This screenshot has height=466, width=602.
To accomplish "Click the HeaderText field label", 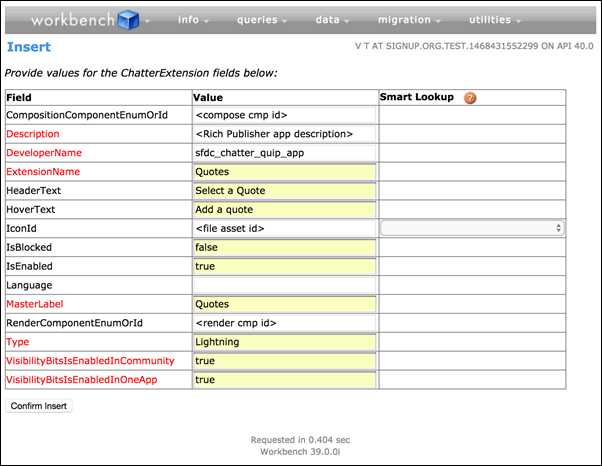I will [x=33, y=191].
